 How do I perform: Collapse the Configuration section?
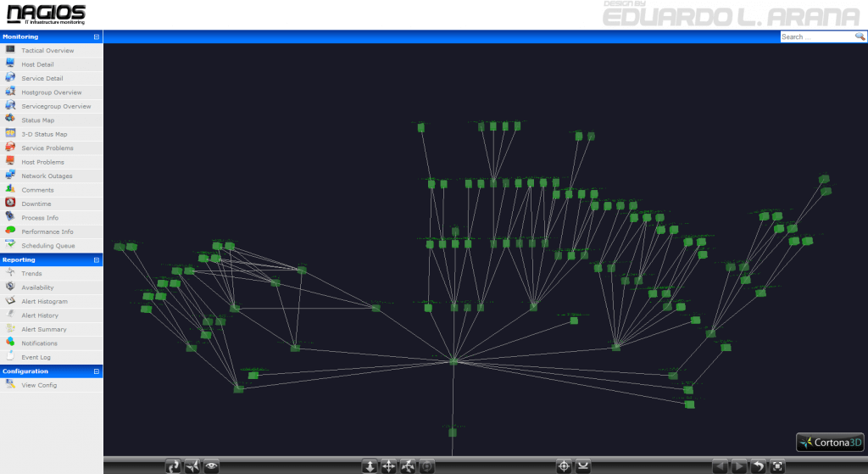tap(97, 371)
